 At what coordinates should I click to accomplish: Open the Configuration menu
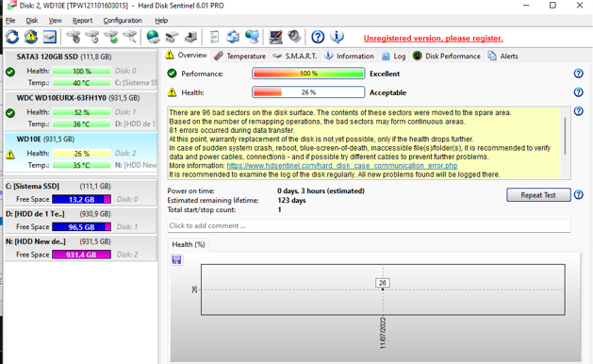(123, 21)
